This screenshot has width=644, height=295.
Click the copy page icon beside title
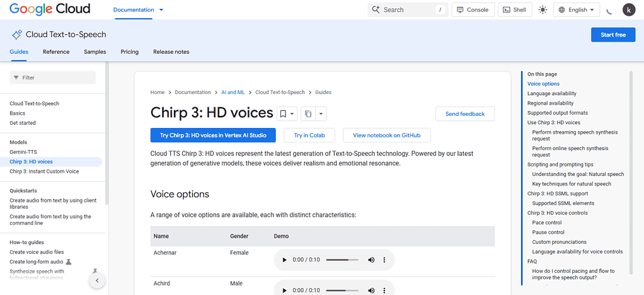(x=308, y=114)
